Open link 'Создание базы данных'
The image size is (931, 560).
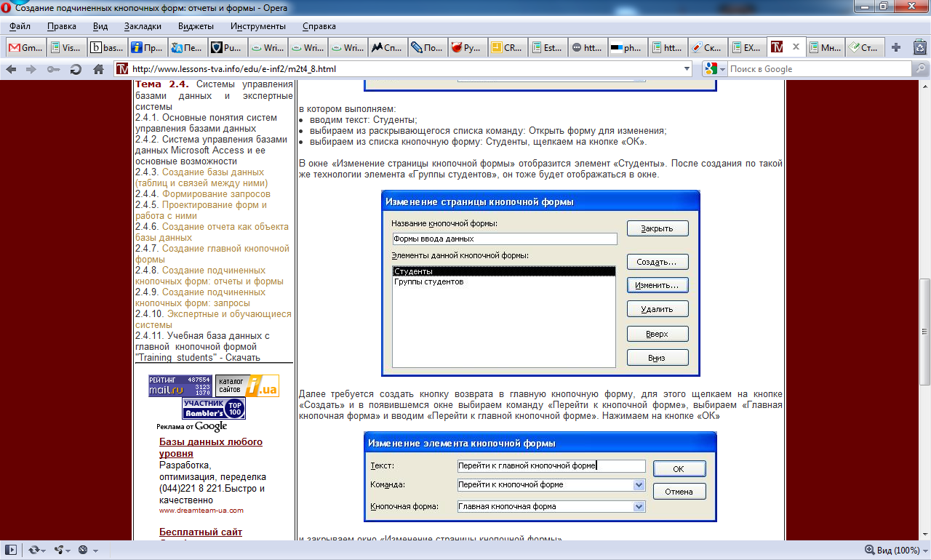tap(200, 177)
